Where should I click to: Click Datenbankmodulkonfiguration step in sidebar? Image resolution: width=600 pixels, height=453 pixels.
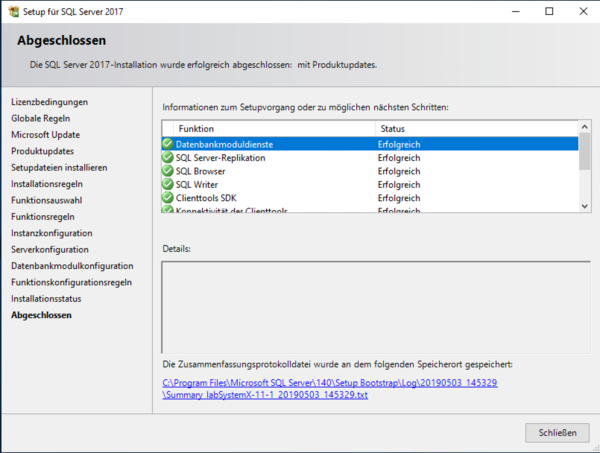[72, 266]
